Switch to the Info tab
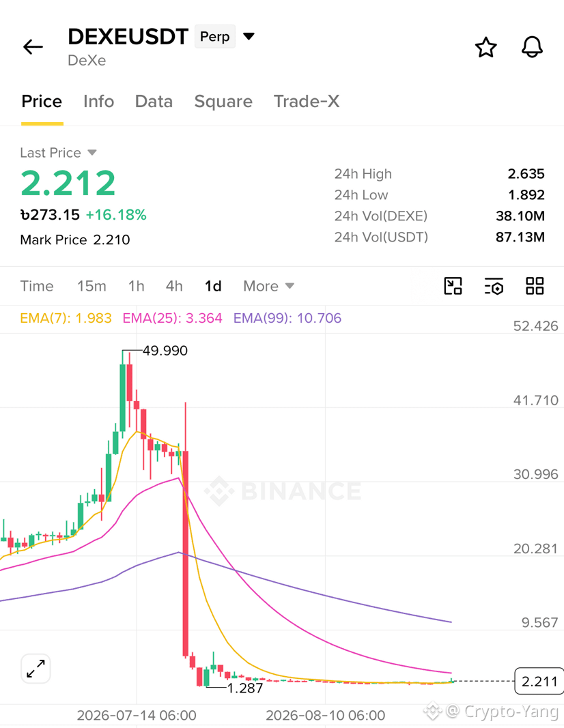The width and height of the screenshot is (564, 728). point(98,101)
